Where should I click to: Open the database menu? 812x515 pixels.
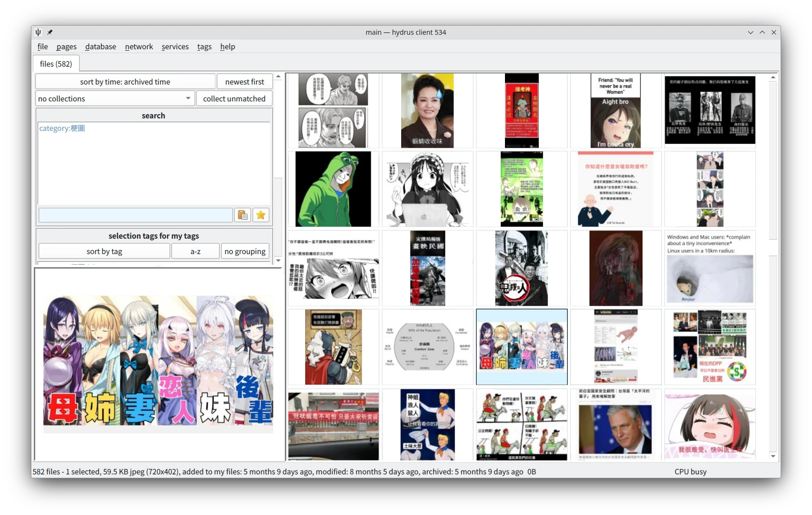tap(100, 46)
